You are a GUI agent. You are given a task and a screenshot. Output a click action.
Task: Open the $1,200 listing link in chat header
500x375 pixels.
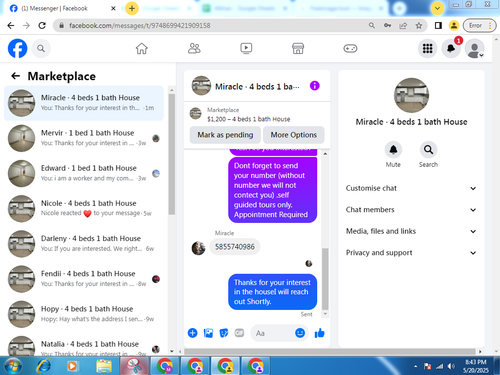(248, 119)
